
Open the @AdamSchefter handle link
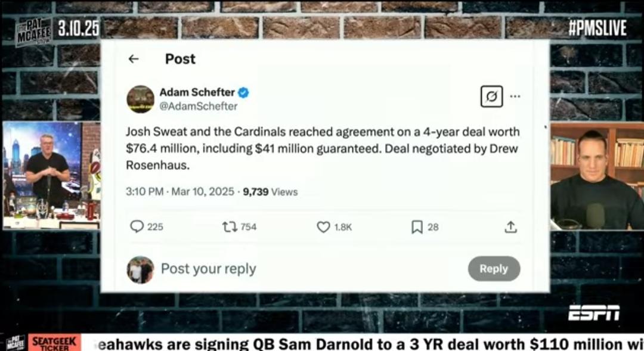tap(199, 106)
